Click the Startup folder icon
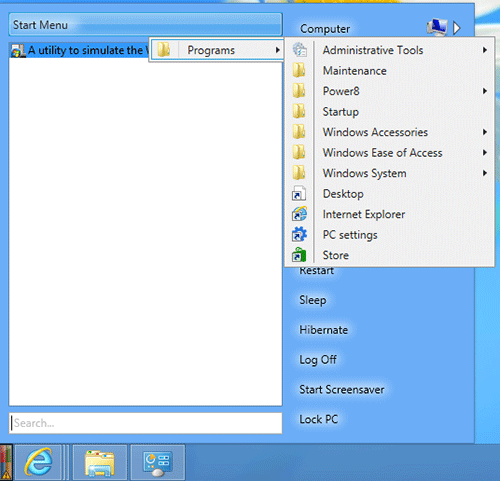The width and height of the screenshot is (500, 481). click(299, 112)
